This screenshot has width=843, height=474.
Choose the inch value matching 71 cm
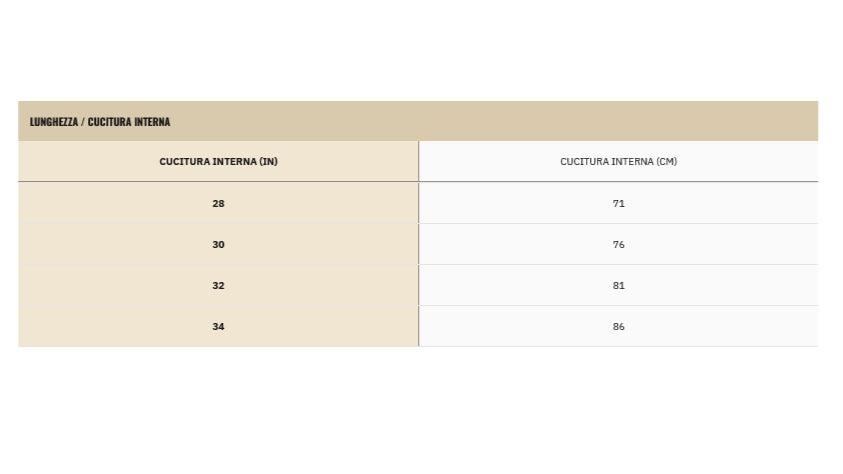pos(218,203)
